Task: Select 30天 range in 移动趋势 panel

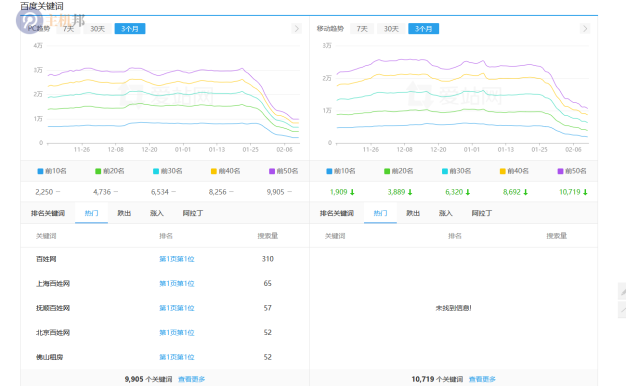Action: click(x=391, y=29)
